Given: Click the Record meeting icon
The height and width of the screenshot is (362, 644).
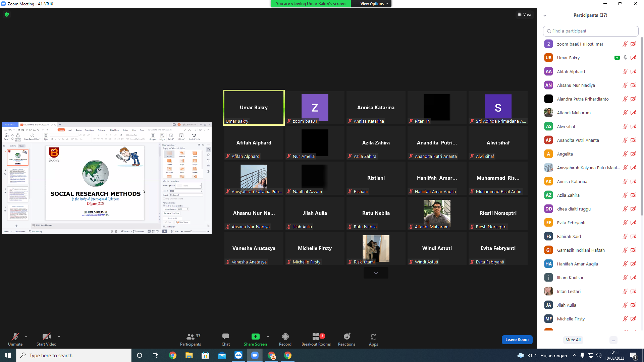Looking at the screenshot, I should tap(285, 337).
